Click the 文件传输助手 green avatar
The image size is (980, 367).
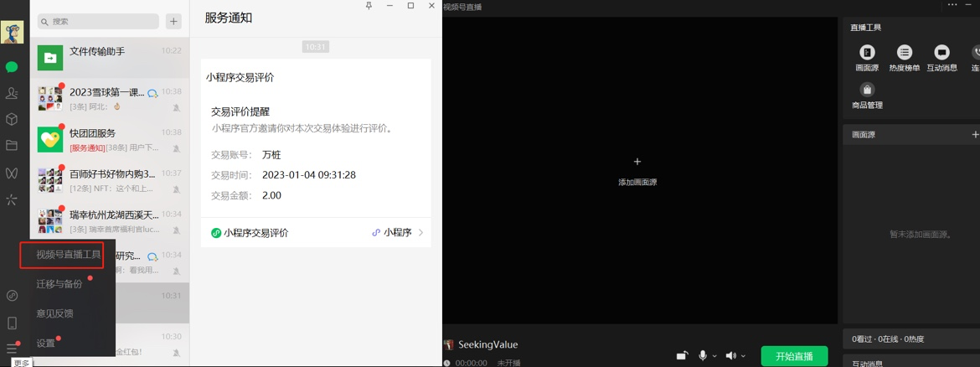pos(50,58)
